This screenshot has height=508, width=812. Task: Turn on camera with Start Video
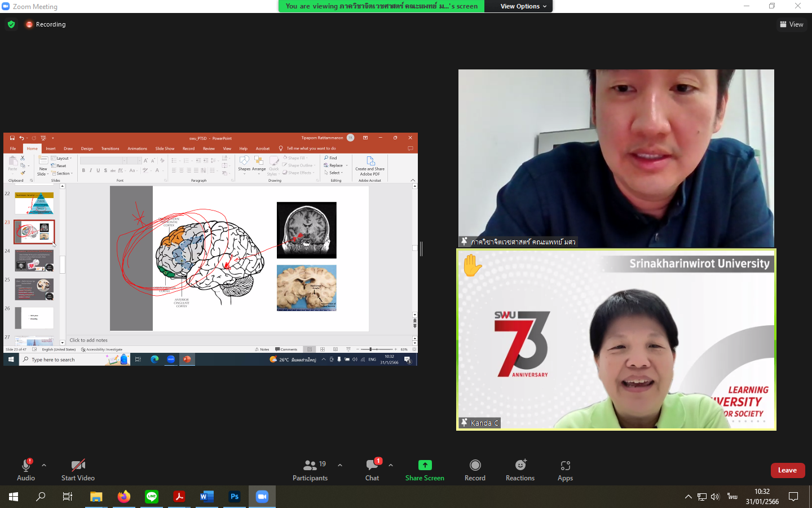(78, 466)
